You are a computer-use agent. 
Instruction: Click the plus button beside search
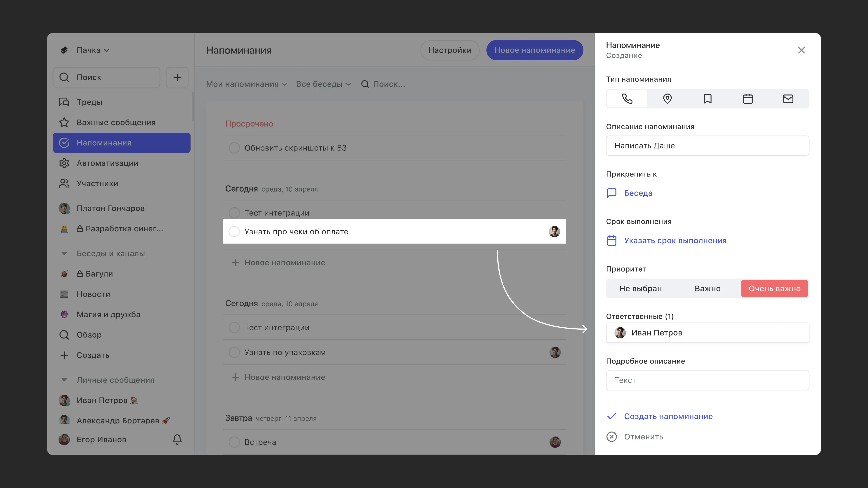click(x=177, y=77)
